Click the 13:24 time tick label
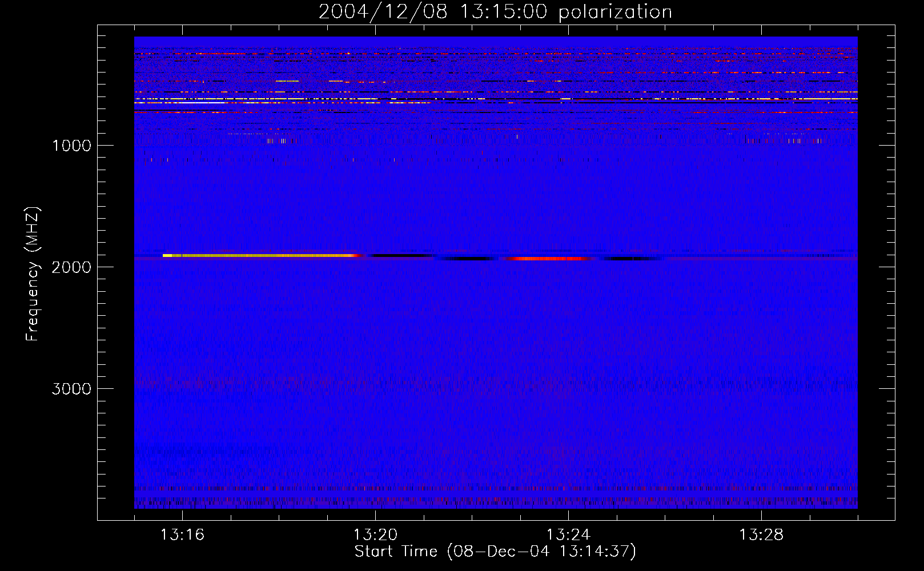The width and height of the screenshot is (924, 571). (x=568, y=535)
